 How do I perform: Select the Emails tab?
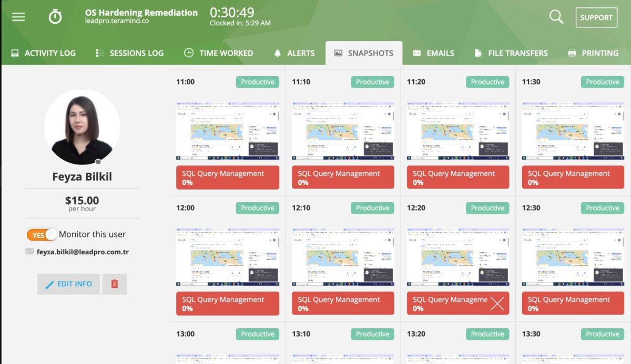point(433,53)
